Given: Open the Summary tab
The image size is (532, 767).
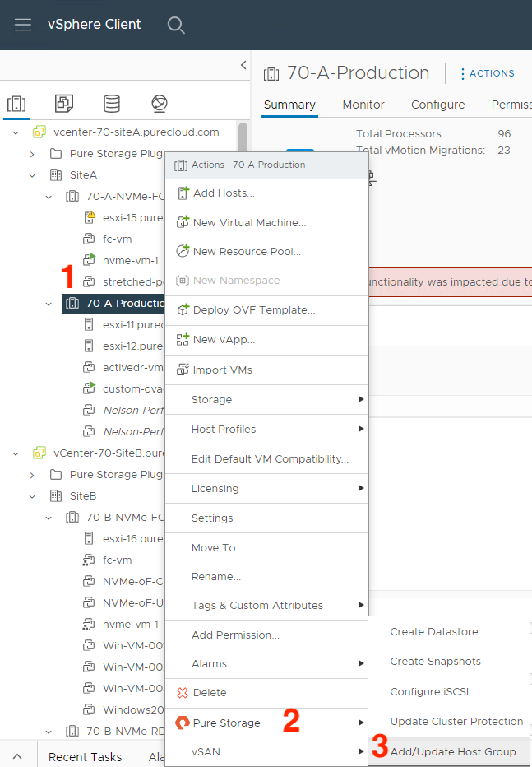Looking at the screenshot, I should 289,105.
